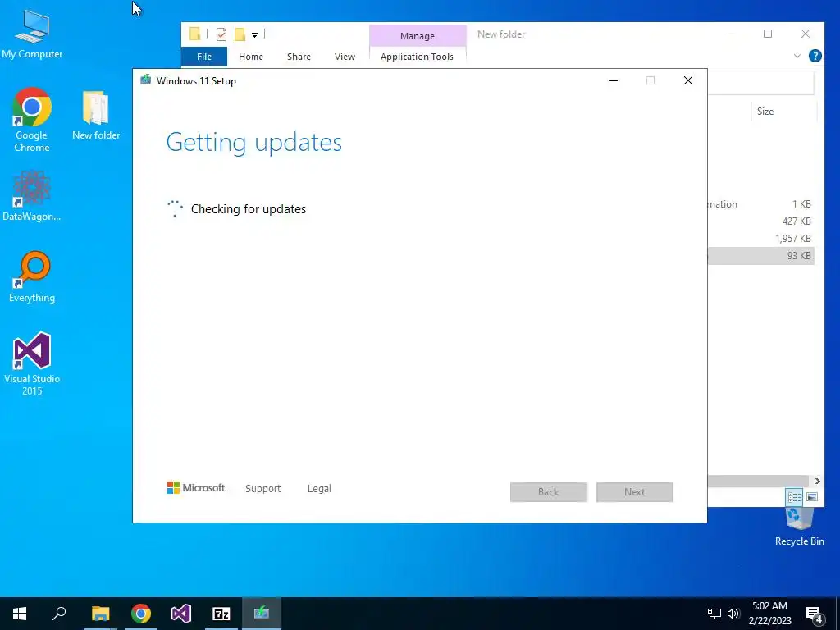Viewport: 840px width, 630px height.
Task: Open the Windows Start menu
Action: click(20, 614)
